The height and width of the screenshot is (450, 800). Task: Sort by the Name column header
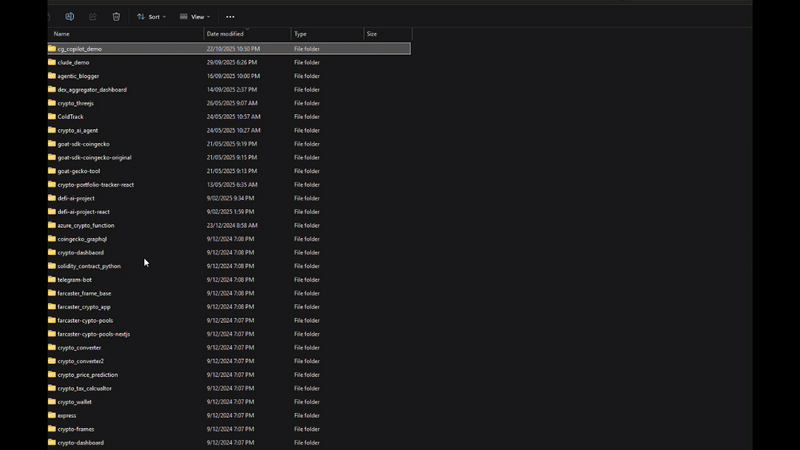click(62, 34)
